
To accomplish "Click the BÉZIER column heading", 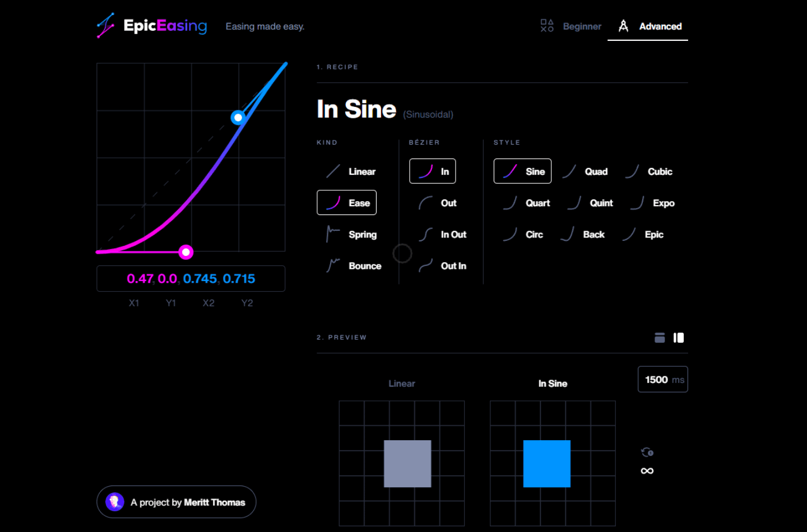I will tap(424, 142).
